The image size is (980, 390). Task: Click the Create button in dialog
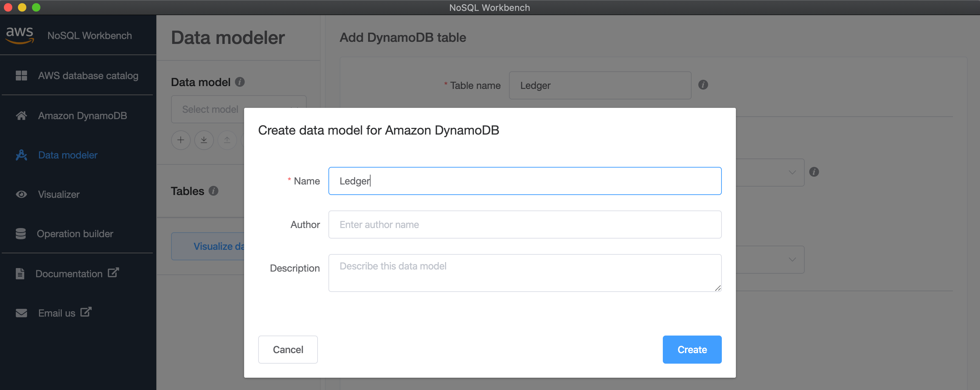coord(692,349)
